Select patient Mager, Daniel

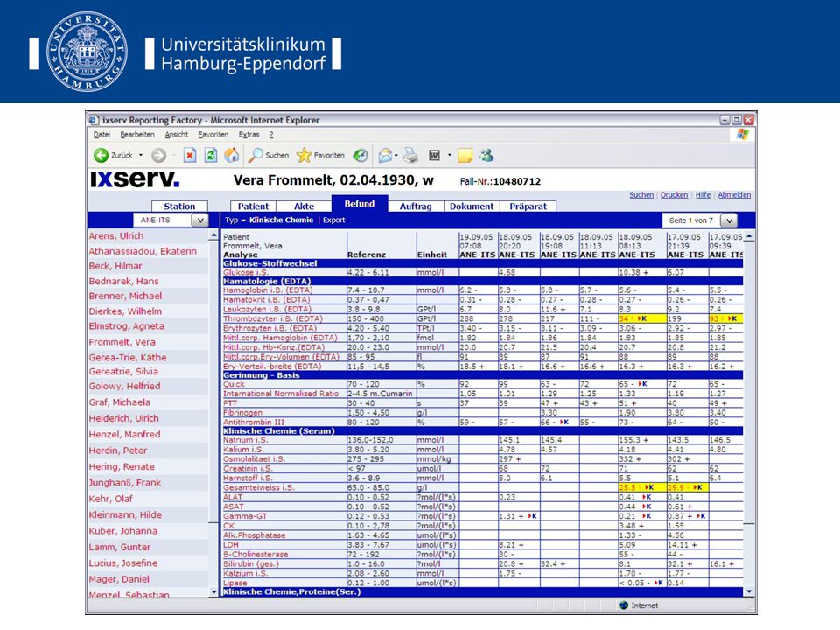[x=119, y=579]
